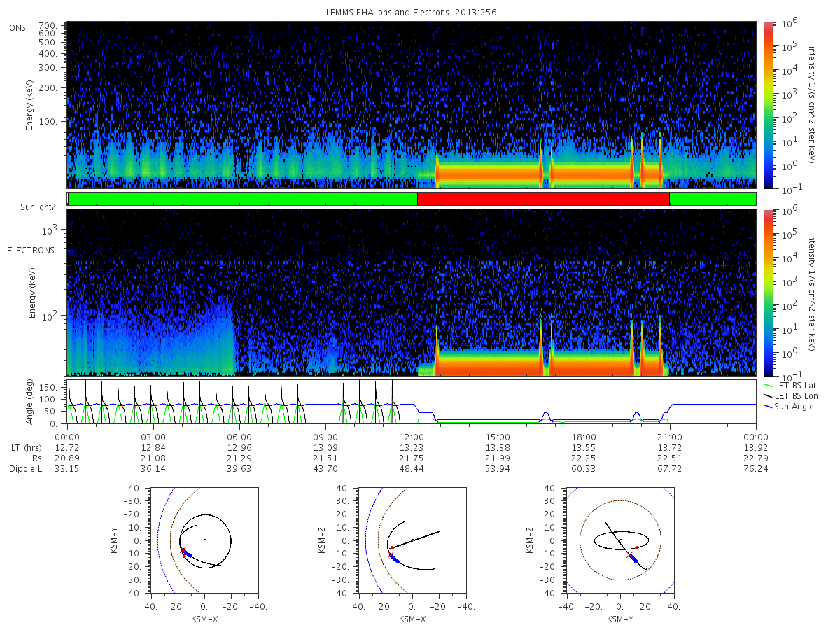The height and width of the screenshot is (630, 840).
Task: Click the 06:00 time axis label
Action: point(239,435)
